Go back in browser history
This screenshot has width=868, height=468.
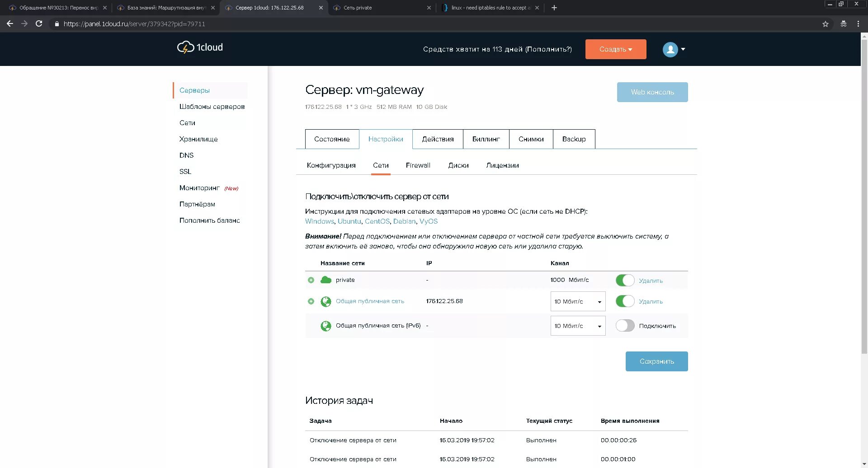(10, 23)
